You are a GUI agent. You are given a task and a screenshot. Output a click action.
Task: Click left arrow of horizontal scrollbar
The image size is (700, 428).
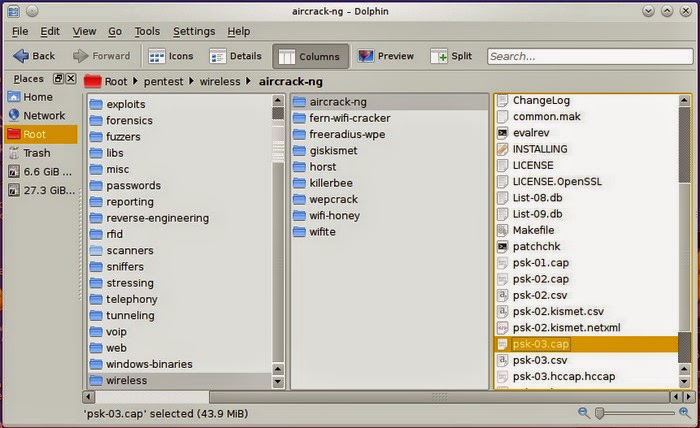pos(88,396)
